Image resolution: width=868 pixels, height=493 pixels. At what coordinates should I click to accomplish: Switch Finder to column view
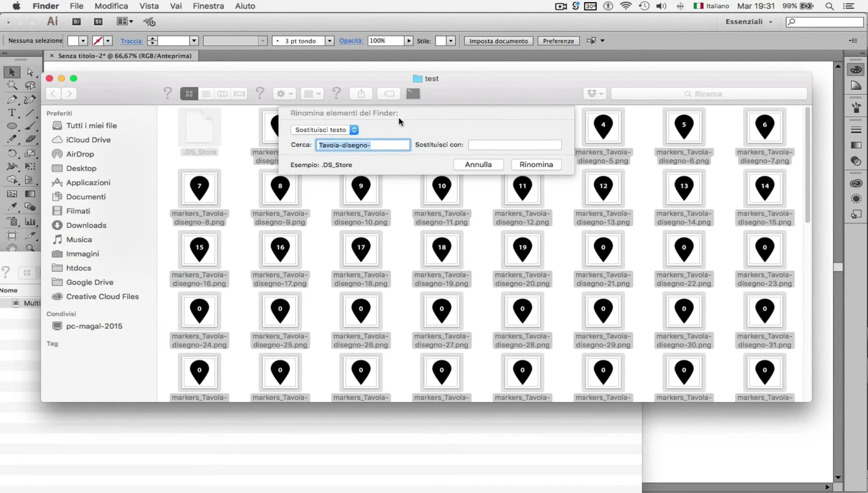[x=222, y=94]
